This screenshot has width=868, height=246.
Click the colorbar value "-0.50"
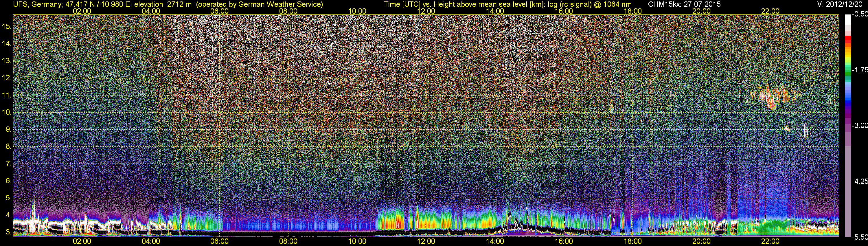(860, 14)
